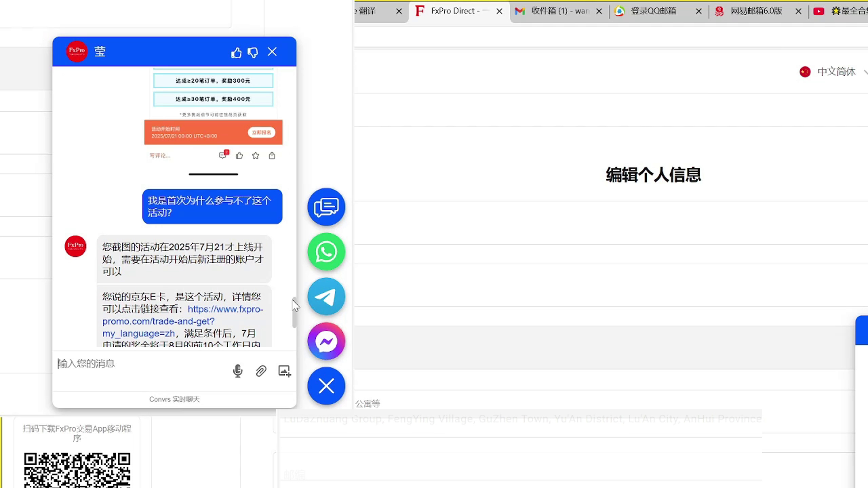This screenshot has height=488, width=868.
Task: Switch to the 登录QQ邮箱 tab
Action: pos(653,11)
